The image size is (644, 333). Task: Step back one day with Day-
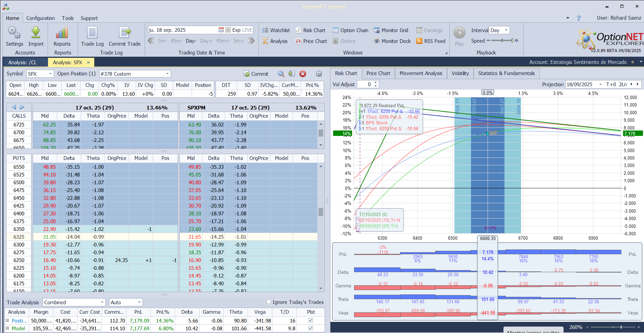(191, 41)
